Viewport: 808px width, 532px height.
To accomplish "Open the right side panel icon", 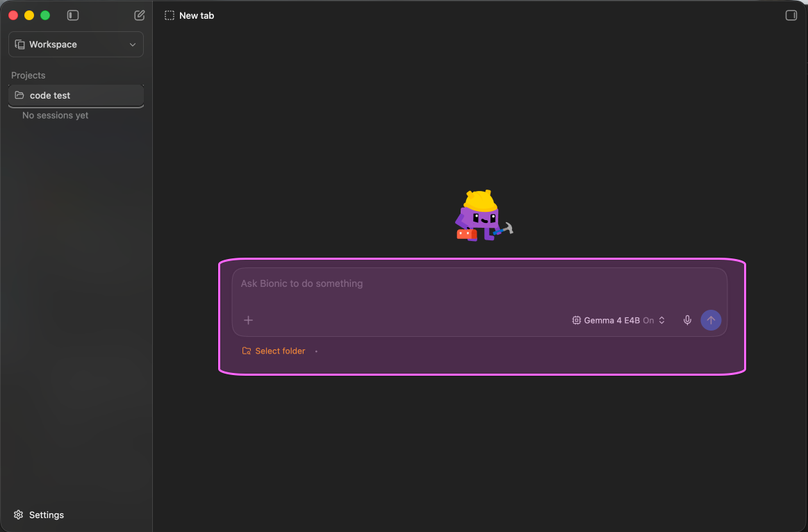I will tap(791, 15).
